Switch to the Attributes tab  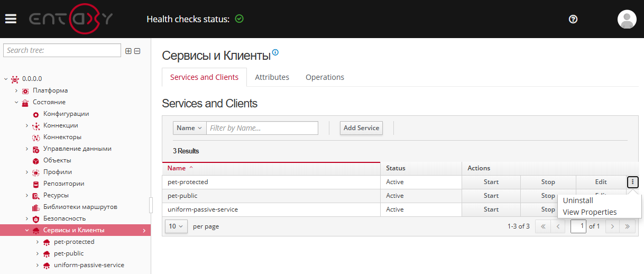(x=272, y=77)
